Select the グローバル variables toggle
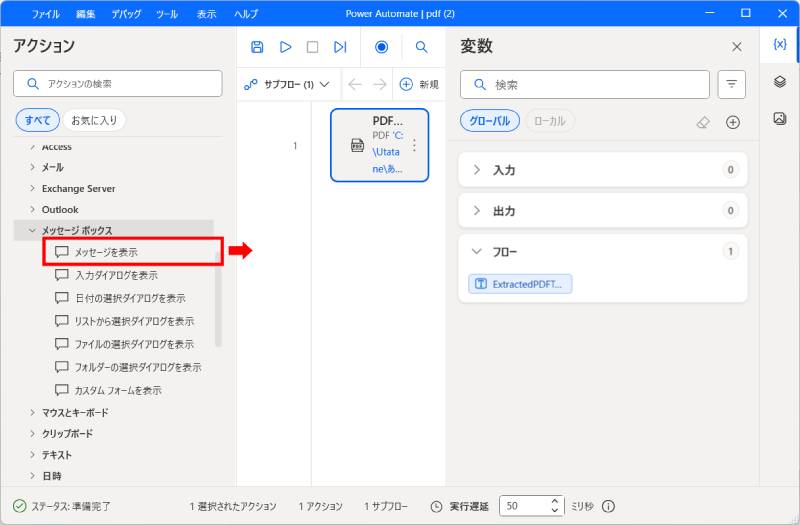Screen dimensions: 800x525 point(489,121)
